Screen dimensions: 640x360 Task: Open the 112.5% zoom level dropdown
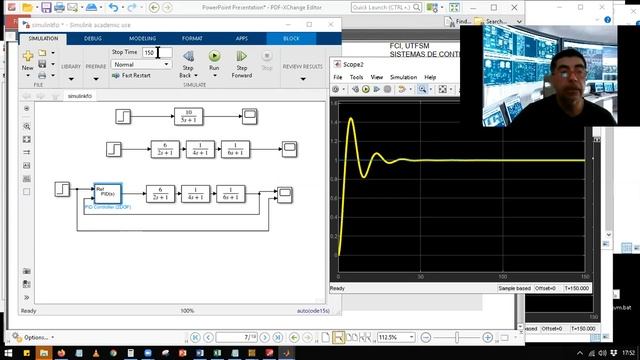tap(411, 338)
